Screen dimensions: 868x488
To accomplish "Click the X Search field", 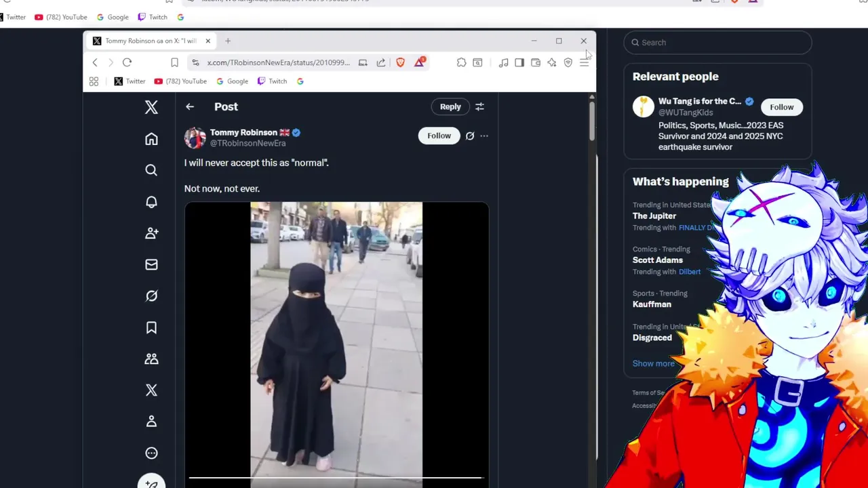I will click(x=717, y=42).
